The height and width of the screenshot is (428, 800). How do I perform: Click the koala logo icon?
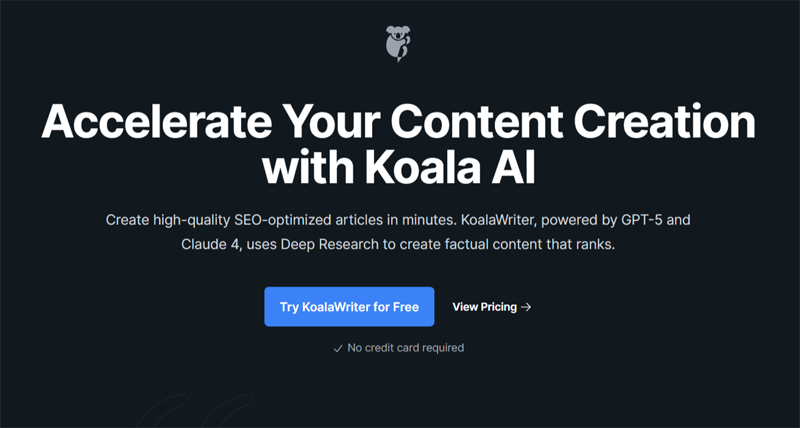tap(398, 44)
